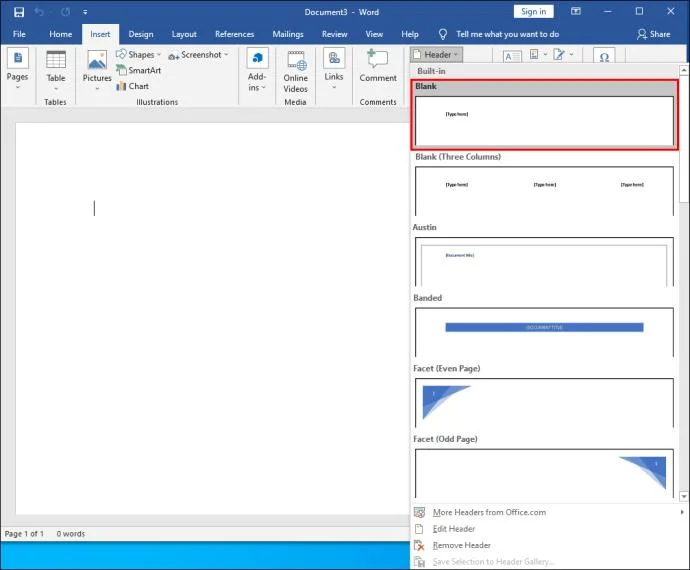Click the Remove Header icon
This screenshot has width=690, height=570.
click(x=419, y=545)
